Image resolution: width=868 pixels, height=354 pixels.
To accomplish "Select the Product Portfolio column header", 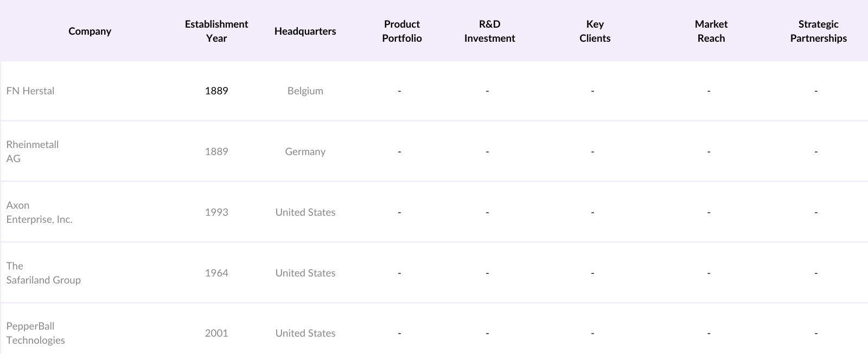I will coord(401,31).
